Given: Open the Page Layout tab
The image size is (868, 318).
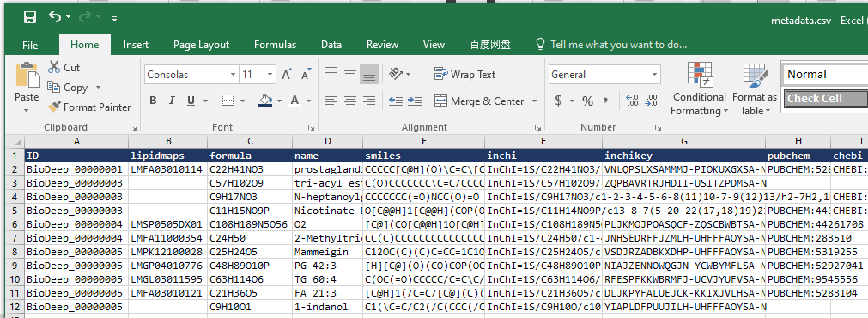Looking at the screenshot, I should [201, 45].
